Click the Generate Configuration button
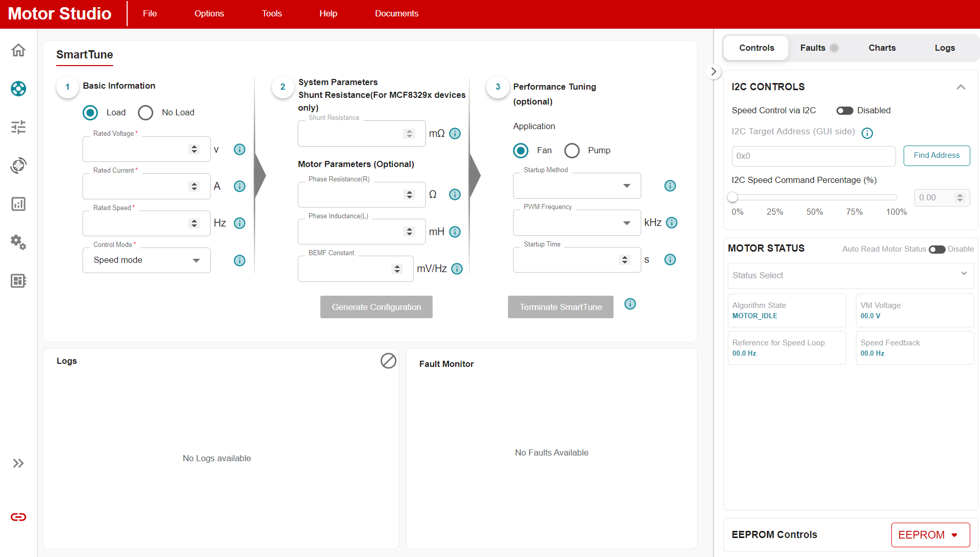Viewport: 980px width, 557px height. pos(376,307)
